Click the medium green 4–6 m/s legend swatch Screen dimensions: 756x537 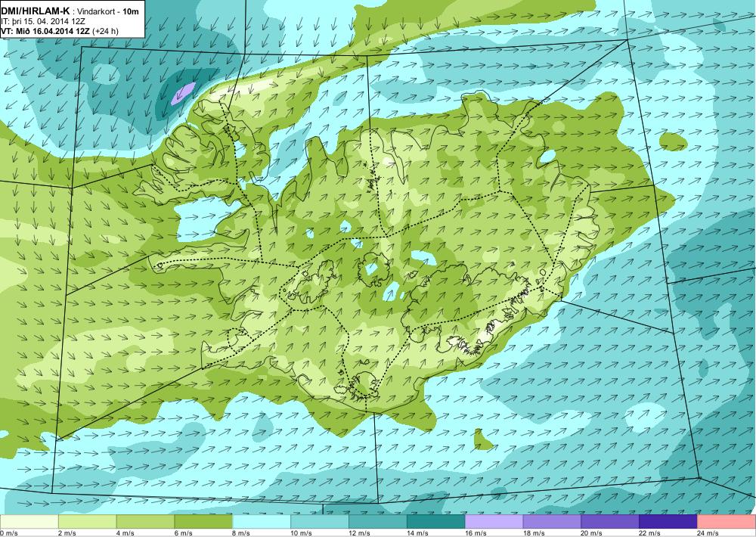[145, 522]
